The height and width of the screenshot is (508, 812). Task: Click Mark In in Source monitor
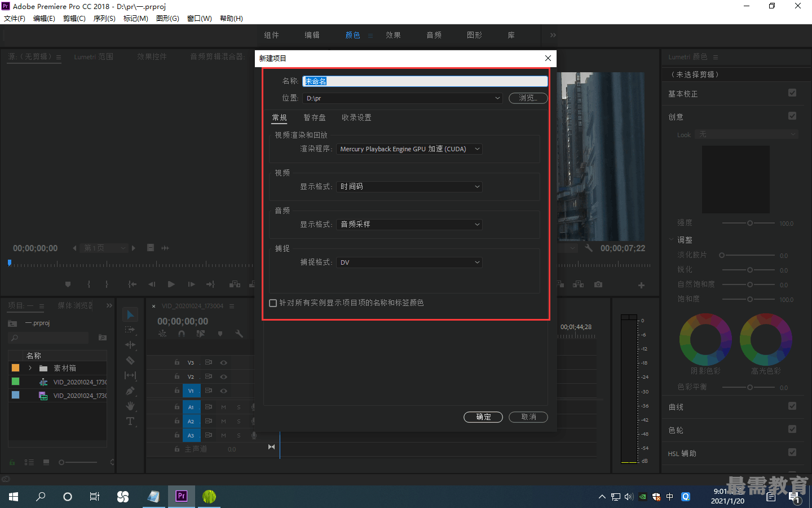tap(89, 284)
